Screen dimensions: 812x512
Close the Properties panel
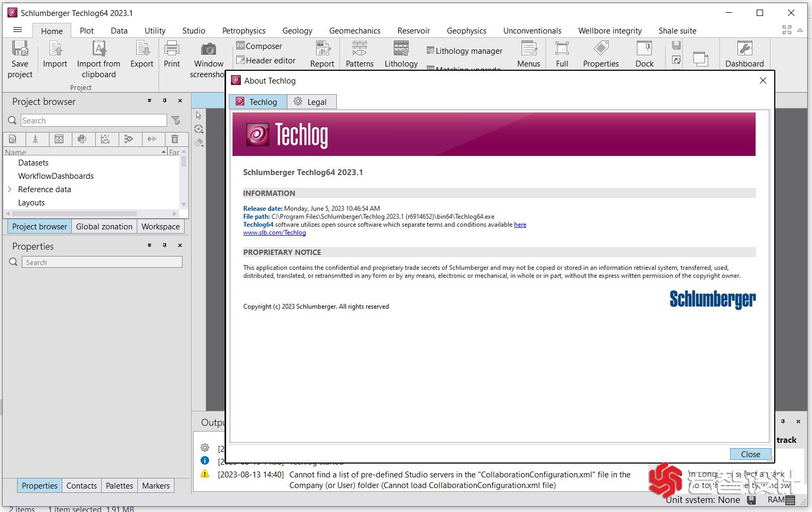(x=180, y=245)
